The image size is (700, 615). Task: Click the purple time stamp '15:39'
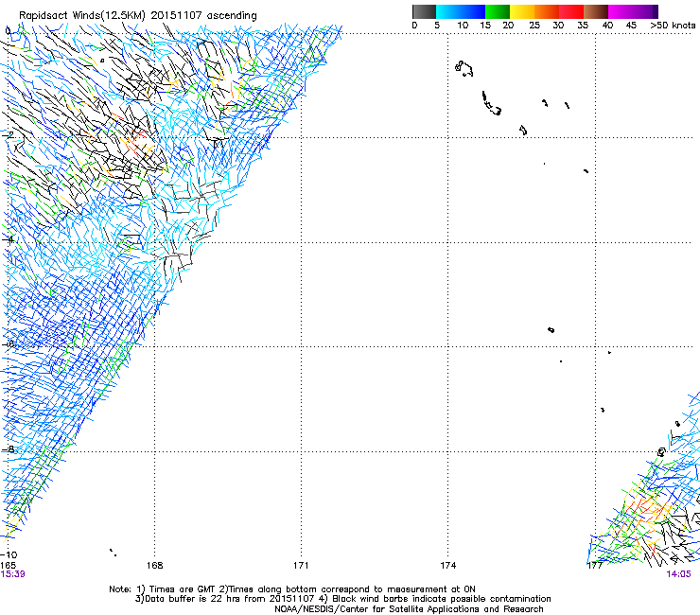pos(13,574)
